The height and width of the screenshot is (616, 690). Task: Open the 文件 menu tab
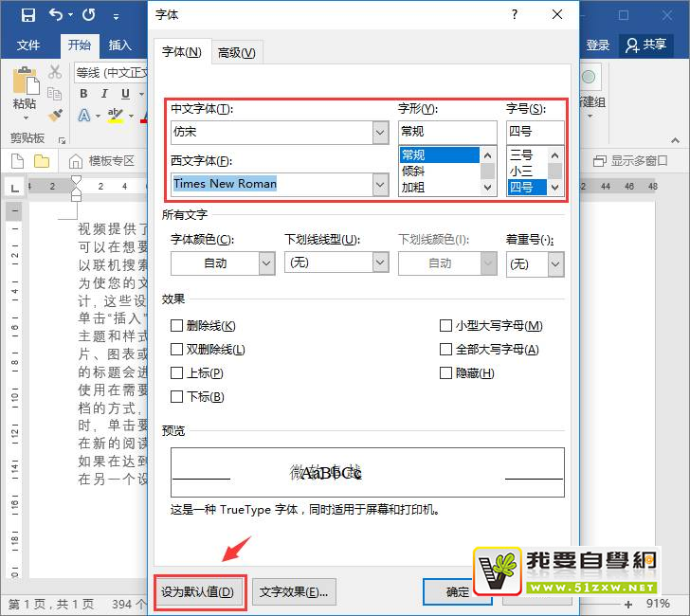28,45
